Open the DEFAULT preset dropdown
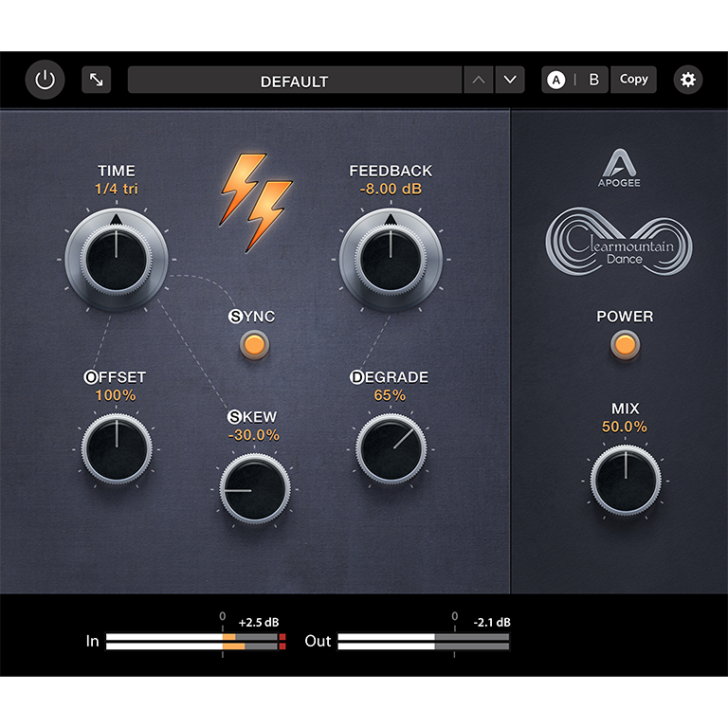This screenshot has height=728, width=728. point(294,82)
